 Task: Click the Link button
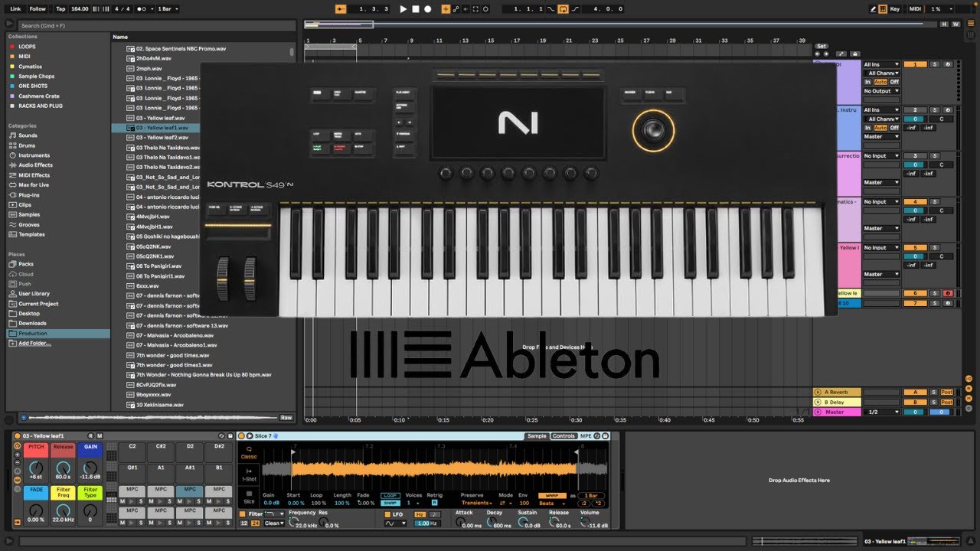[x=15, y=9]
